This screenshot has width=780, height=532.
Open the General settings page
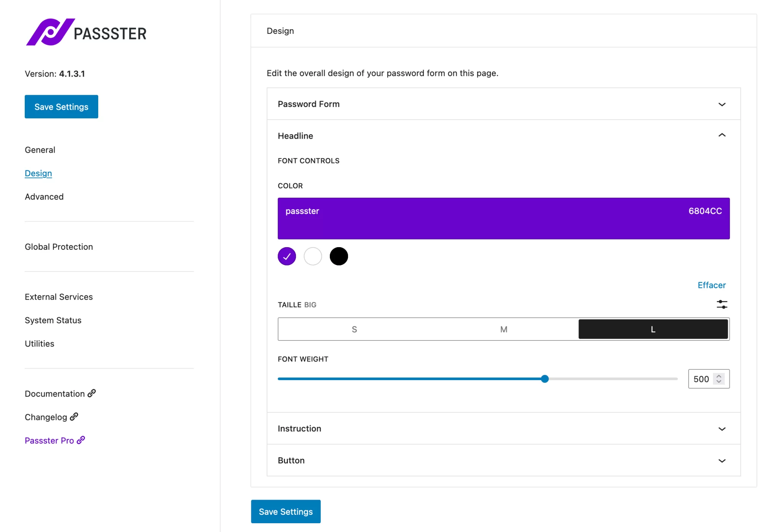40,150
